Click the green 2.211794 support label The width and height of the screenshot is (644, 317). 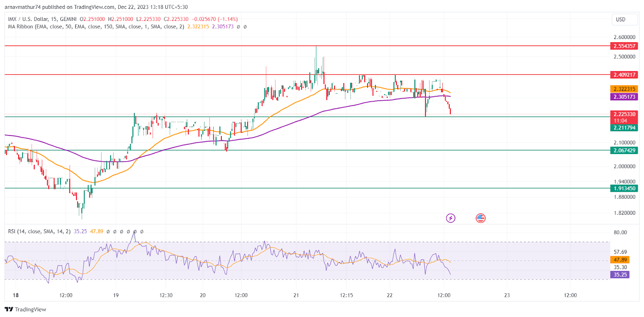click(x=624, y=128)
